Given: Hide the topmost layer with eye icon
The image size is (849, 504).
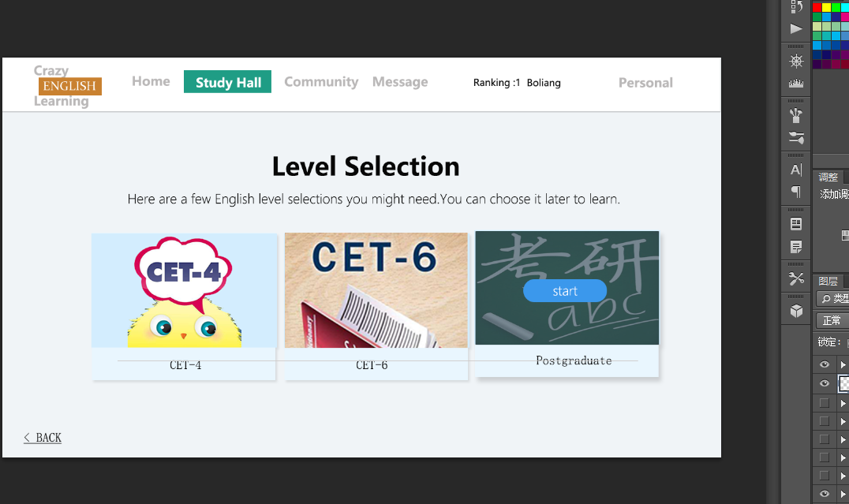Looking at the screenshot, I should pos(825,364).
